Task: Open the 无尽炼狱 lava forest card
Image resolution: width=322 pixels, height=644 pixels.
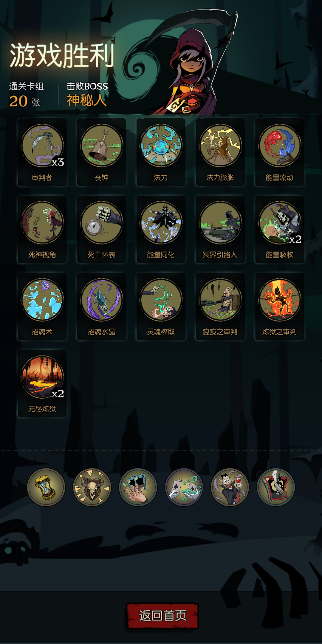Action: (x=42, y=384)
